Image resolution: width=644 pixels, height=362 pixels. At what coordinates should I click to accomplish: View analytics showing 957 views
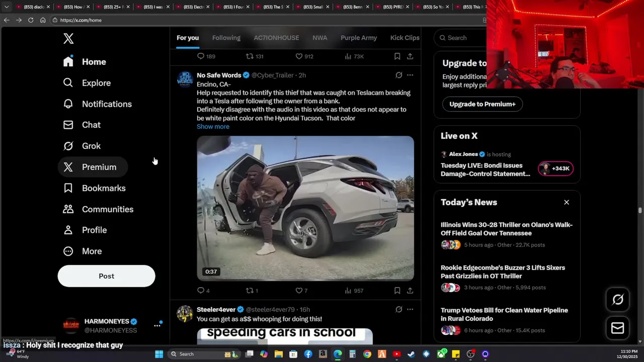point(354,291)
